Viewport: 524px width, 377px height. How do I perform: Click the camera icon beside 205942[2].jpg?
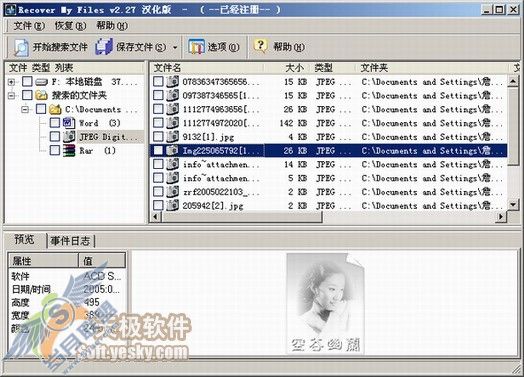pyautogui.click(x=172, y=205)
